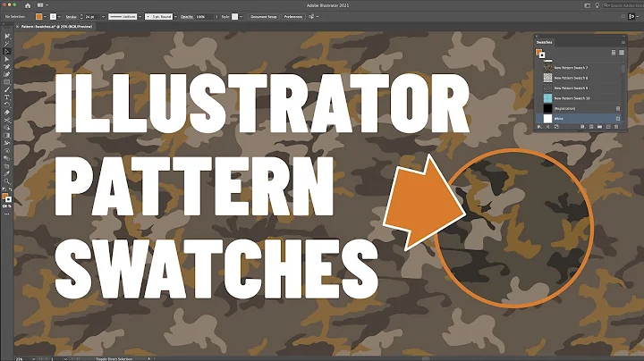Select the Zoom tool
The image size is (644, 361).
[x=7, y=180]
